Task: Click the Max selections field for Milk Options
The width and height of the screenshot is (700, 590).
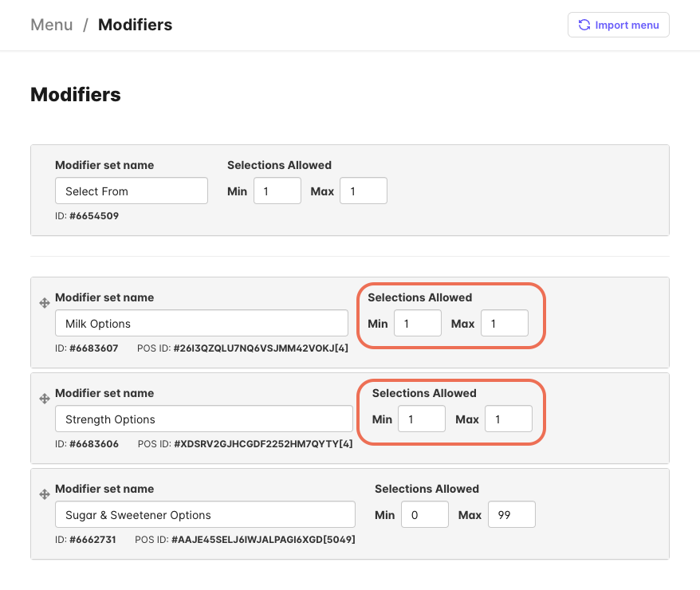Action: 504,323
